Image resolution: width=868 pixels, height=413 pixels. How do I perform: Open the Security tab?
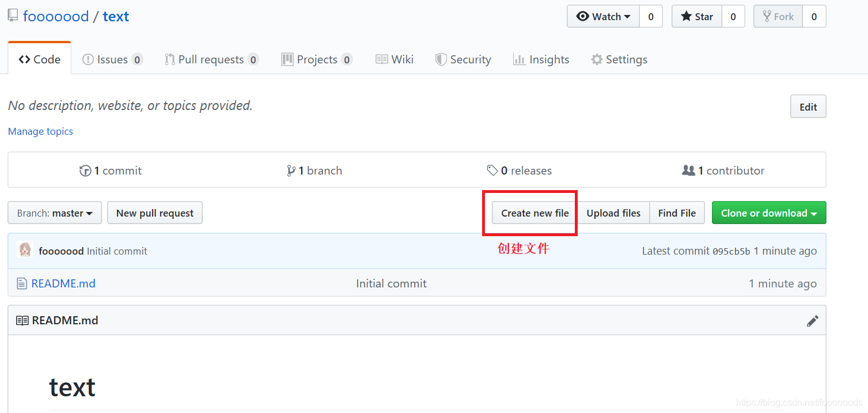pyautogui.click(x=463, y=59)
